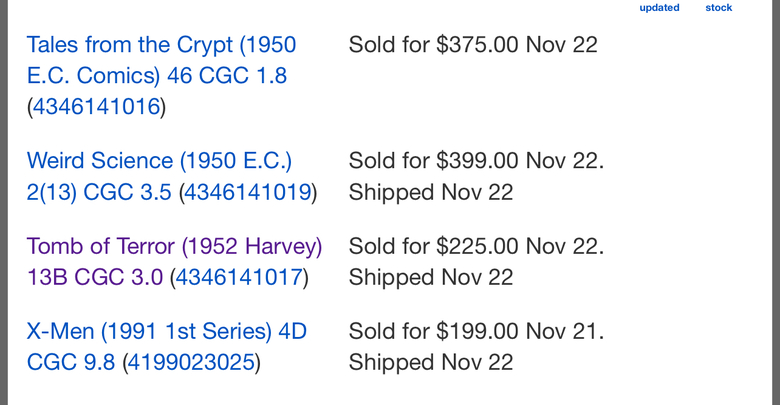Open the visited Tomb of Terror 13B listing
780x405 pixels.
click(x=174, y=262)
